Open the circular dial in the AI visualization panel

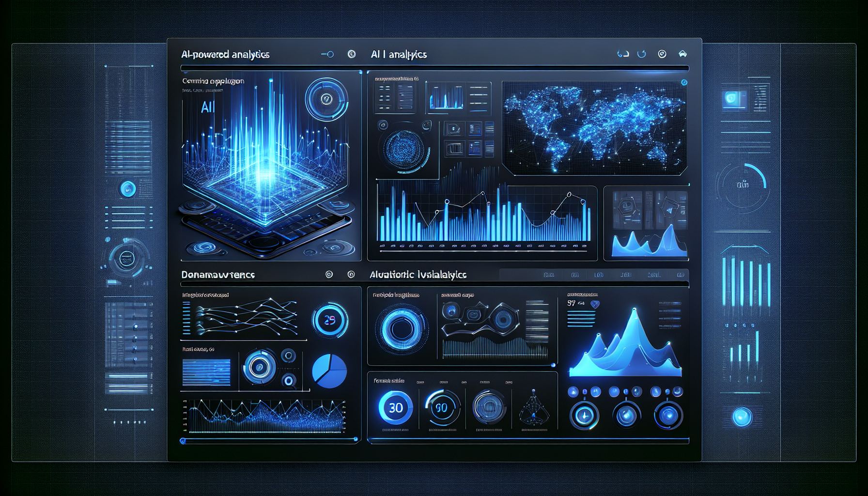pyautogui.click(x=326, y=99)
